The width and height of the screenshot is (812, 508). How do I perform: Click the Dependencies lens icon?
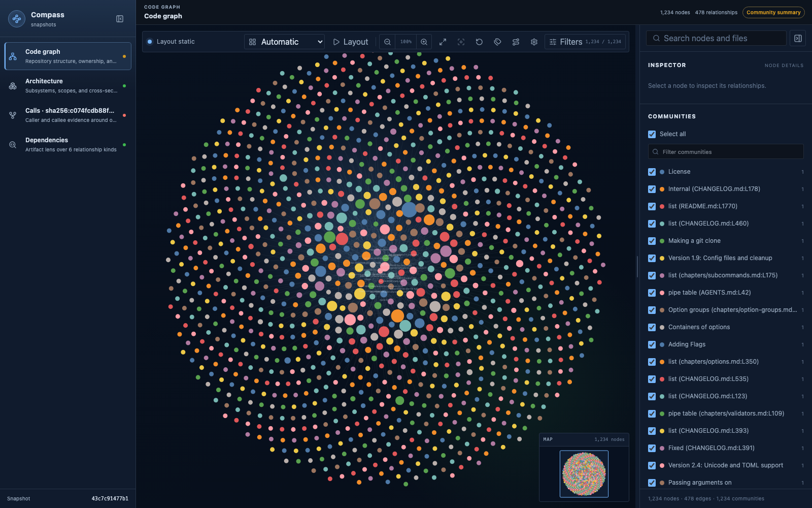click(13, 145)
